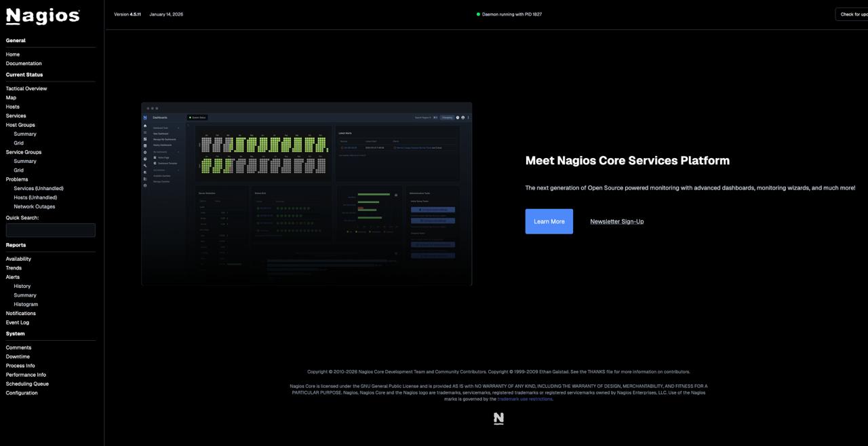The height and width of the screenshot is (446, 868).
Task: Open Service Groups in the sidebar
Action: 24,152
